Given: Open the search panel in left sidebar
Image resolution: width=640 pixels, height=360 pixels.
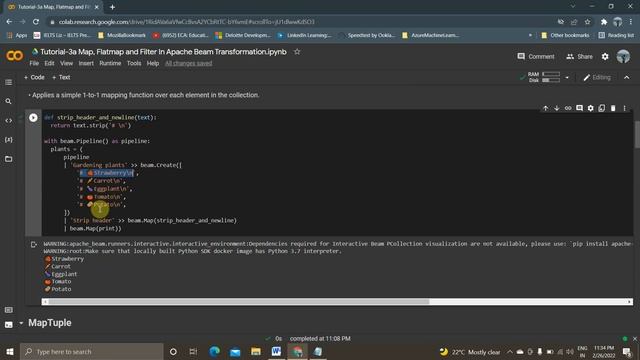Looking at the screenshot, I should [x=9, y=101].
